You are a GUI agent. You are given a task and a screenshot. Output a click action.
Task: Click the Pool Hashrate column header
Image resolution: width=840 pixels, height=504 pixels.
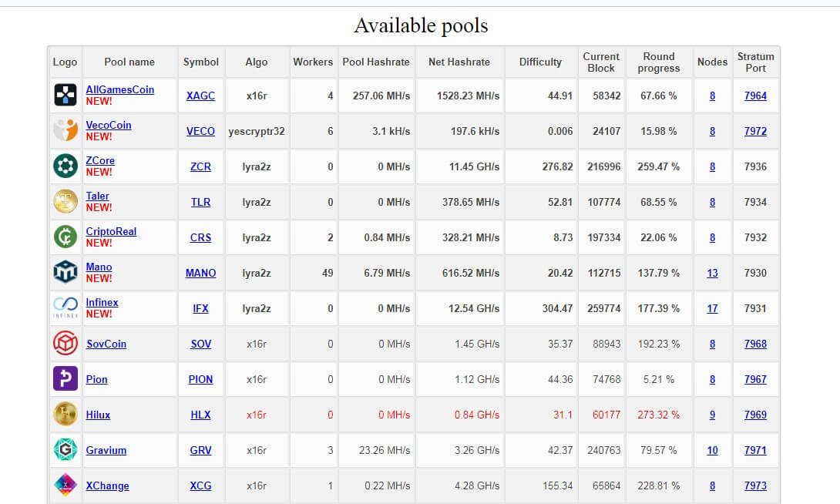[376, 62]
